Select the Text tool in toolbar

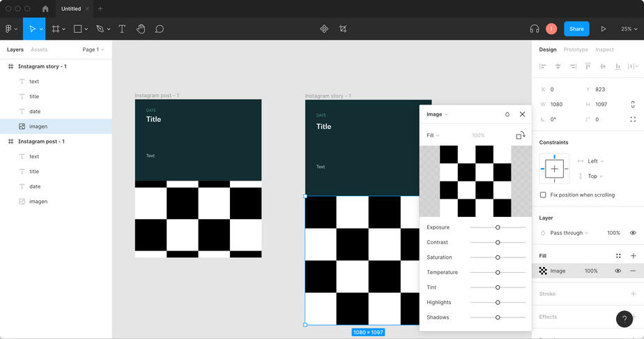(x=122, y=29)
